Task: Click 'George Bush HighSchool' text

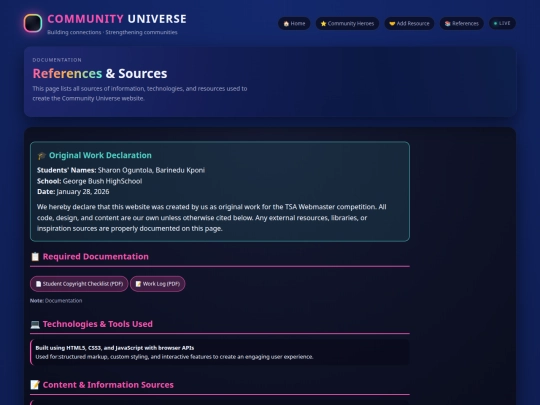Action: coord(102,181)
